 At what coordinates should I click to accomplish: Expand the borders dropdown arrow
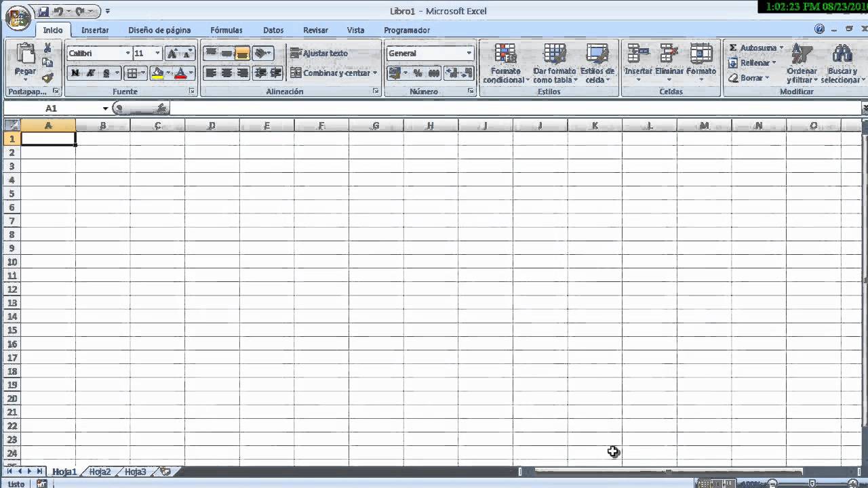click(x=142, y=73)
